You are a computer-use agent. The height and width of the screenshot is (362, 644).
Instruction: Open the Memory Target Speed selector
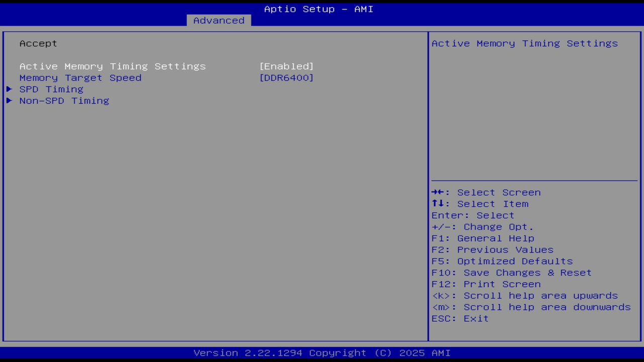287,77
